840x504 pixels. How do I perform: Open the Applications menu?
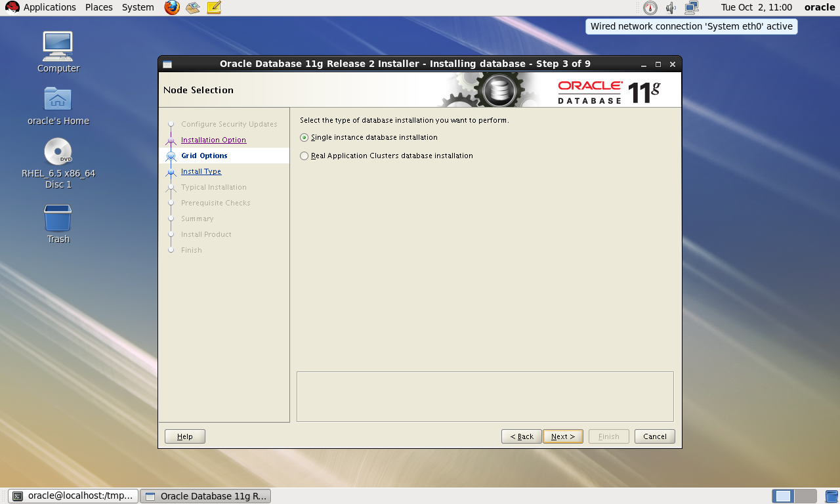tap(50, 7)
